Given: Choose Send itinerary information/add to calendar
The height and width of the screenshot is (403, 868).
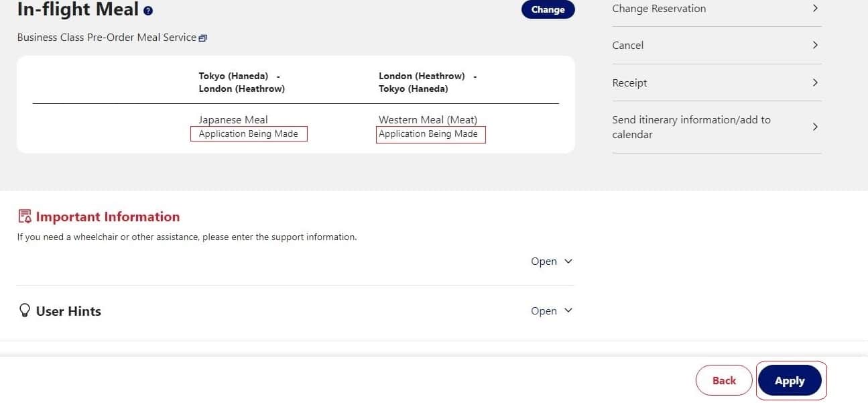Looking at the screenshot, I should click(691, 127).
